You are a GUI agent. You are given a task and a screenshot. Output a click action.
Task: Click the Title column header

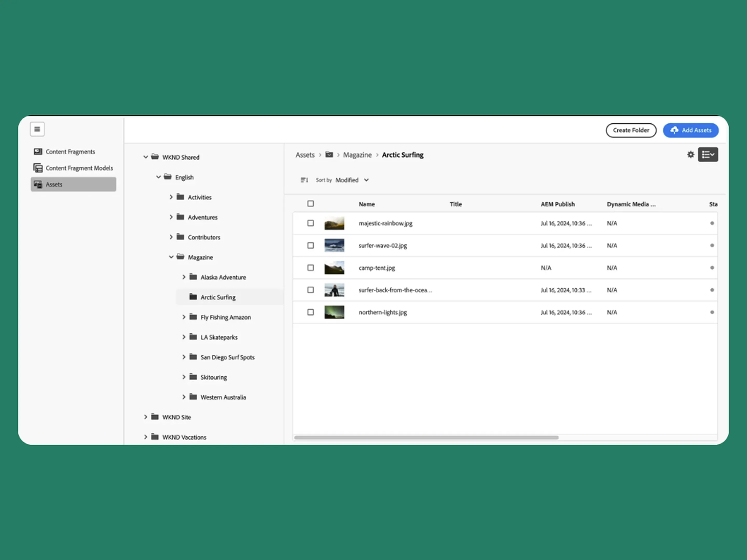[x=455, y=204]
